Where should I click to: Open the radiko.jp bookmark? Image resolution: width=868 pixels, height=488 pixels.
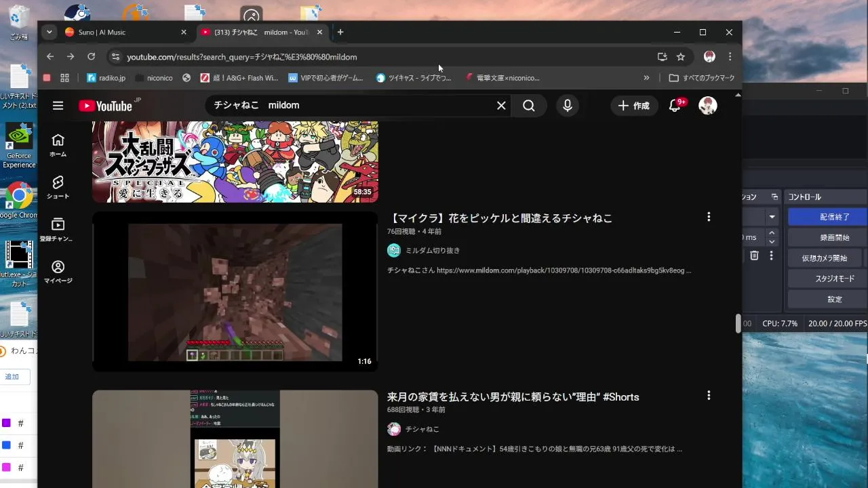tap(106, 78)
